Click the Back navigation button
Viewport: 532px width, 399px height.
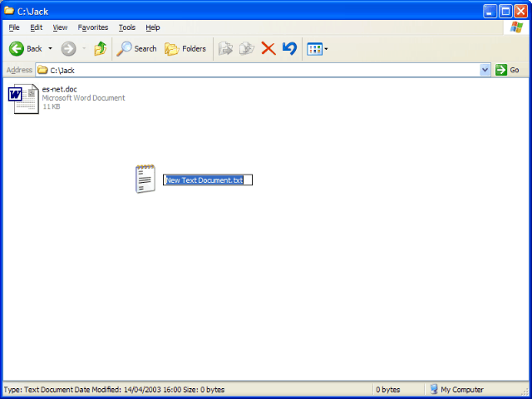coord(25,48)
